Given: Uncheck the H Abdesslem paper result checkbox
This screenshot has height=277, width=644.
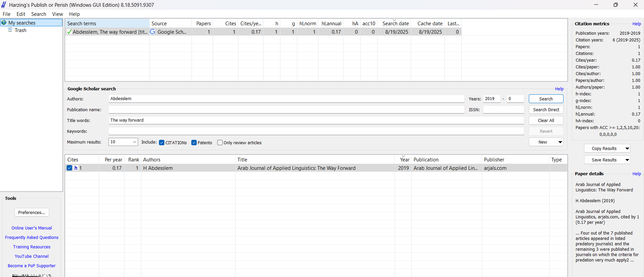Looking at the screenshot, I should 69,168.
